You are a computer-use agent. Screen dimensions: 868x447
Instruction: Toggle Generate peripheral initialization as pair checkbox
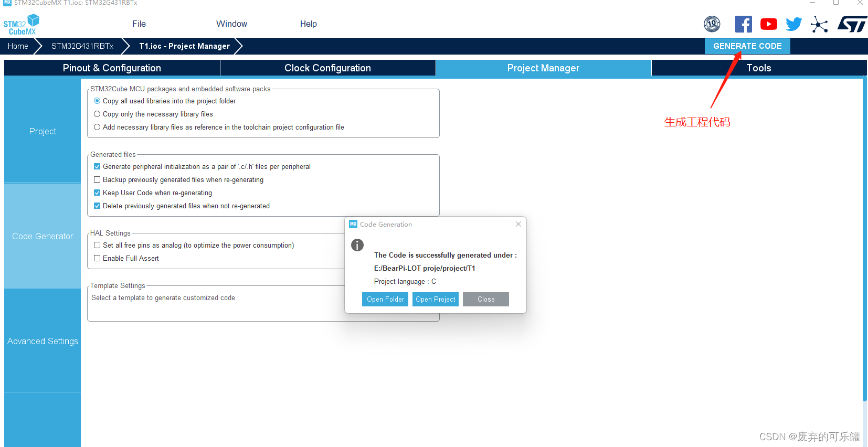97,166
